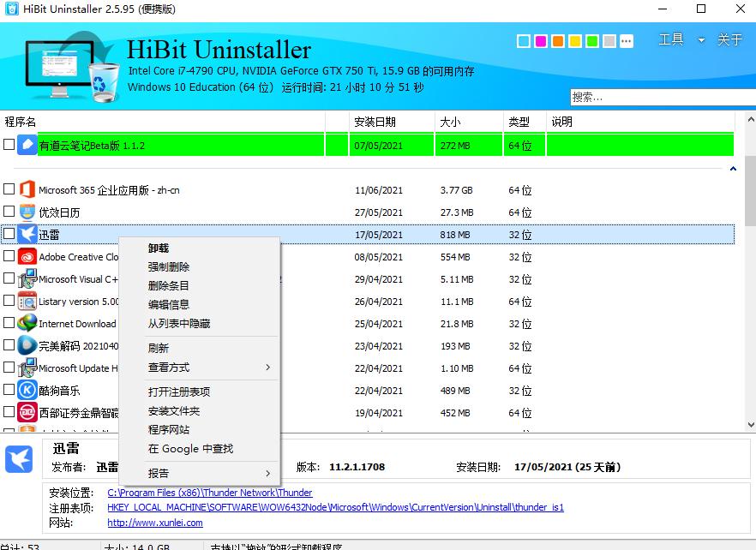Check the 优效日历 checkbox
This screenshot has width=756, height=550.
pos(9,212)
